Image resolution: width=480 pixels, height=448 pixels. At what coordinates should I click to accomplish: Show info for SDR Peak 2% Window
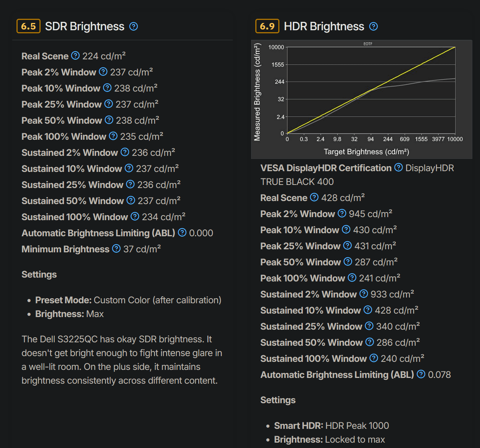103,72
